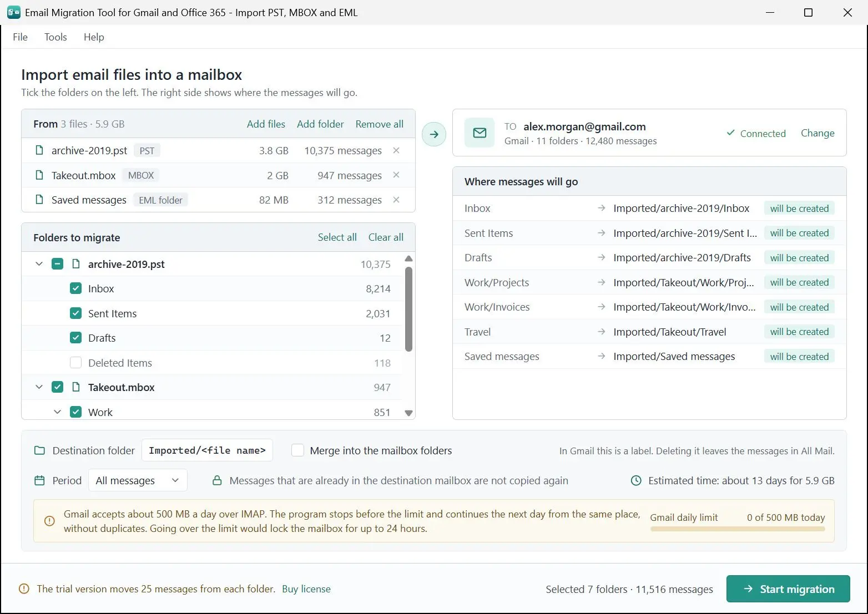Enable Merge into the mailbox folders
868x614 pixels.
coord(298,450)
